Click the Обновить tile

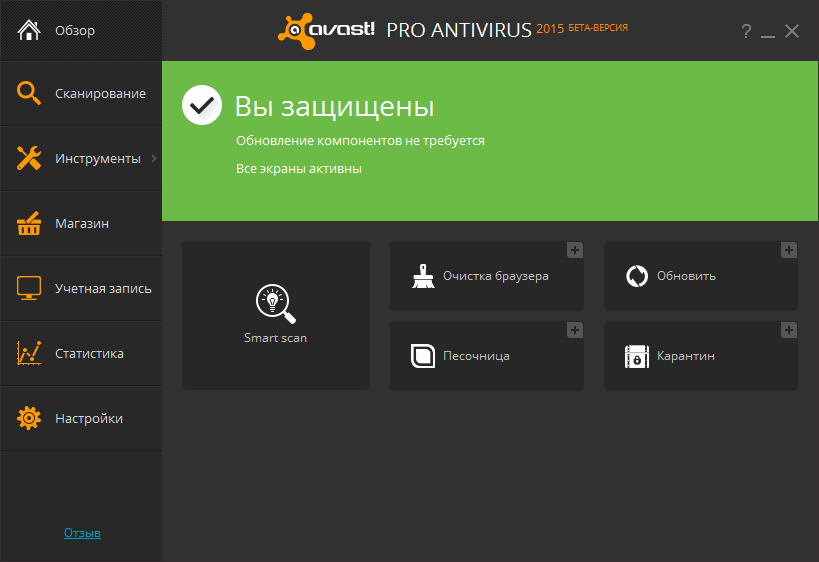tap(700, 276)
